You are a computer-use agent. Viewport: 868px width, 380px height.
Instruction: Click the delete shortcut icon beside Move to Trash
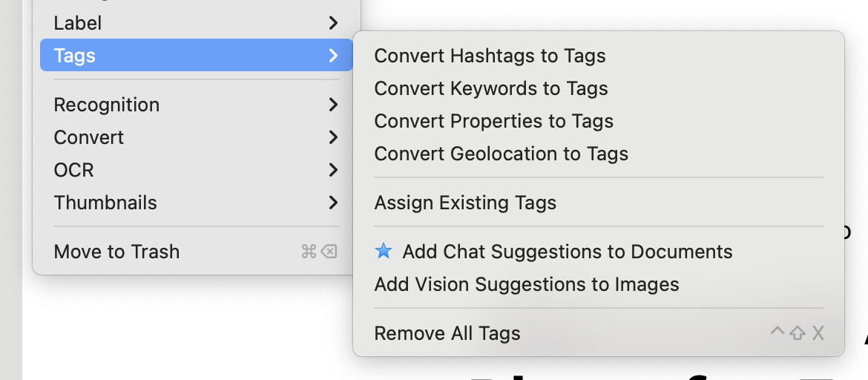(328, 252)
